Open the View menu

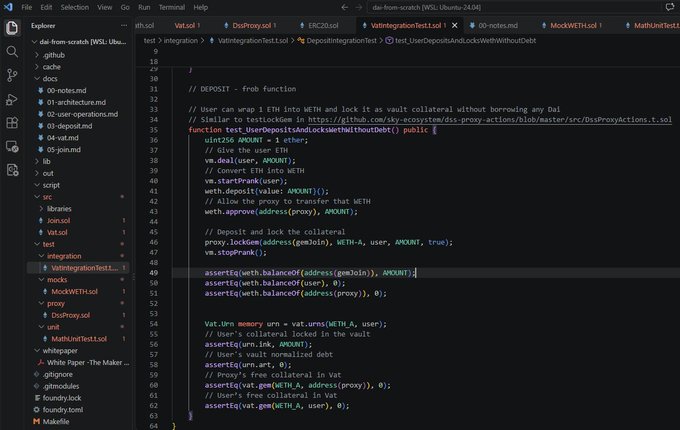105,7
